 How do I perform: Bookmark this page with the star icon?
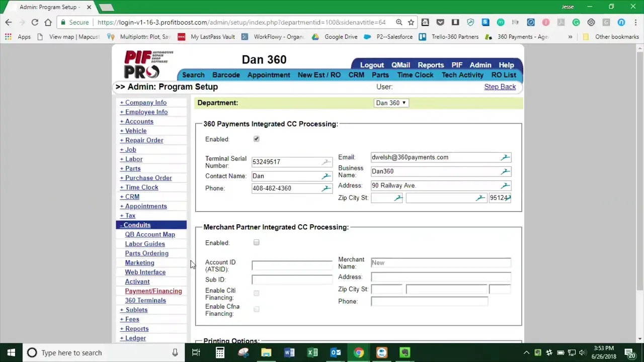(x=411, y=22)
